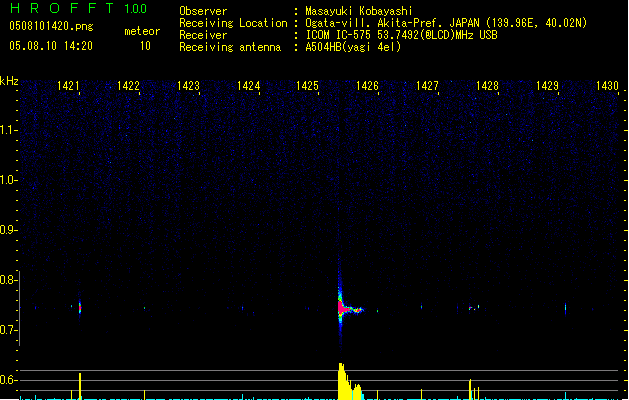Viewport: 629px width, 400px height.
Task: Click the 0.9 frequency axis label
Action: coord(8,230)
